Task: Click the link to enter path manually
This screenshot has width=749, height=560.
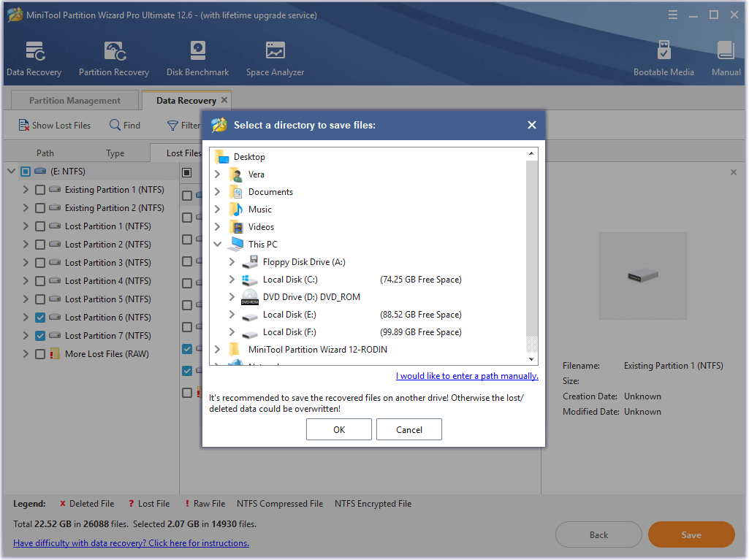Action: 467,376
